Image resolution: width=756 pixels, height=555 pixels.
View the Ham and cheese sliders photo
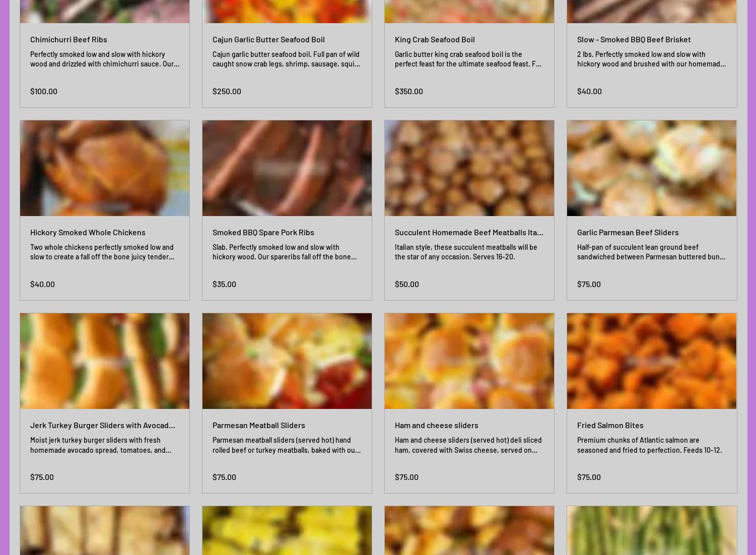pyautogui.click(x=469, y=361)
